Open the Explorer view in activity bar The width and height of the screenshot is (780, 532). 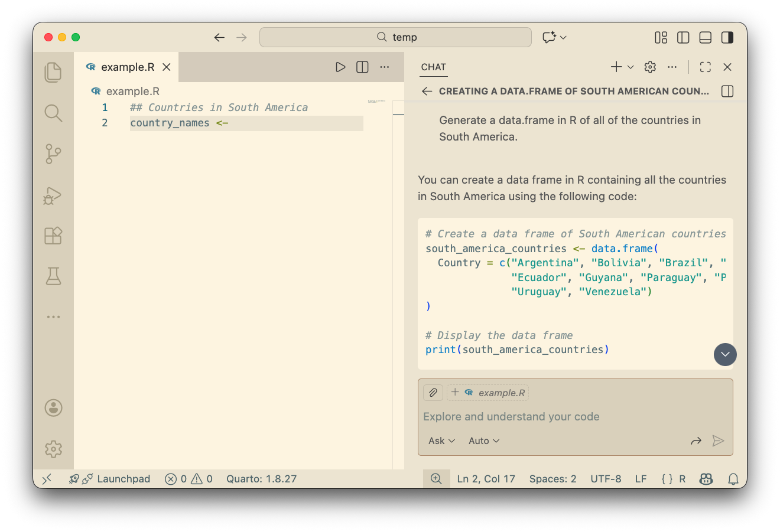[53, 72]
